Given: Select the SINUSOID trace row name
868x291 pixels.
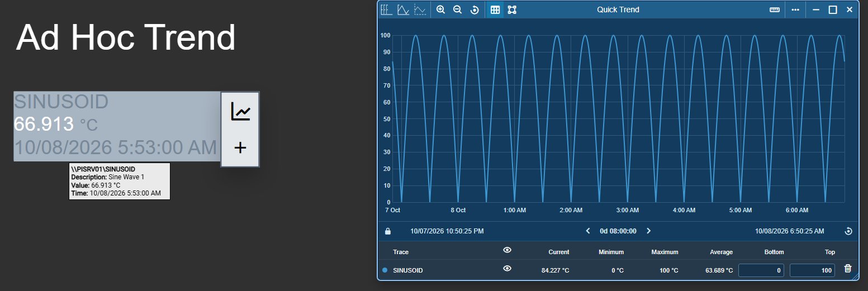Looking at the screenshot, I should 408,270.
